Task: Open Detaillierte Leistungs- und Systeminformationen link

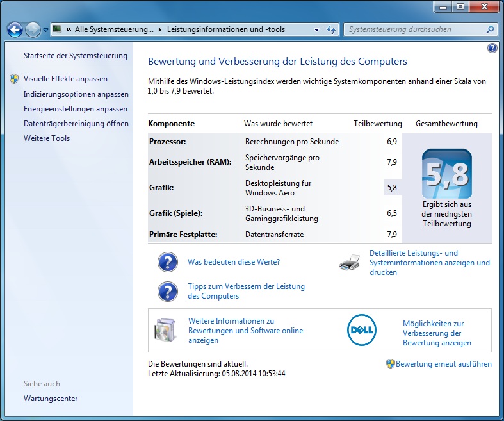Action: tap(430, 263)
